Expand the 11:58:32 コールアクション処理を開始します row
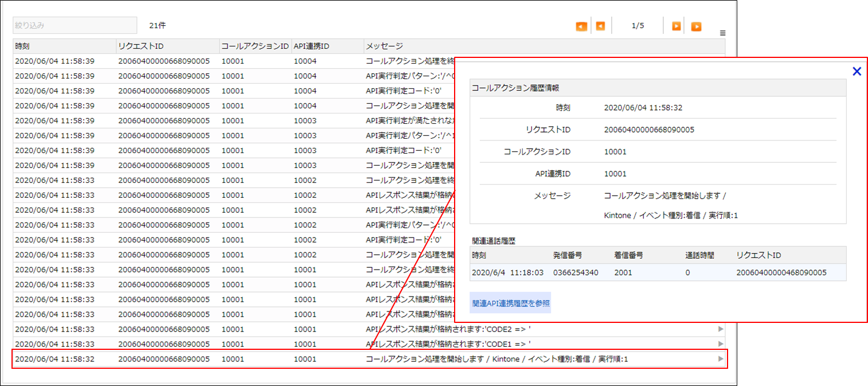The image size is (868, 386). [x=721, y=358]
